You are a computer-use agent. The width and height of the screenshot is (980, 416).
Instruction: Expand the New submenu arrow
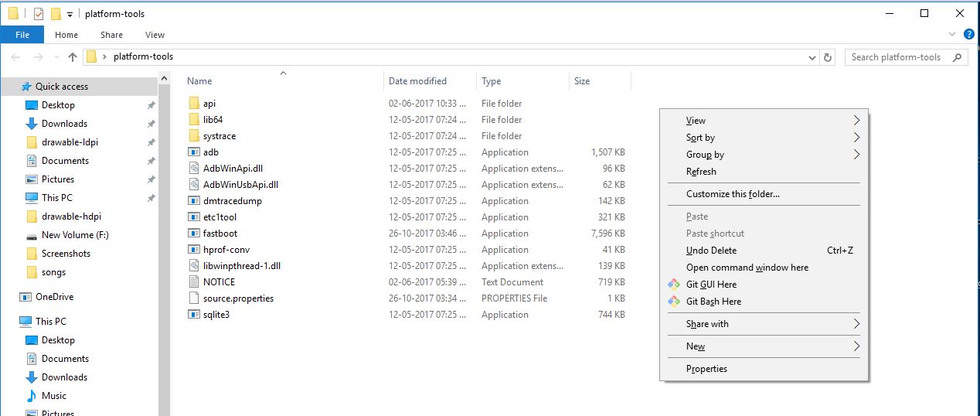coord(856,346)
